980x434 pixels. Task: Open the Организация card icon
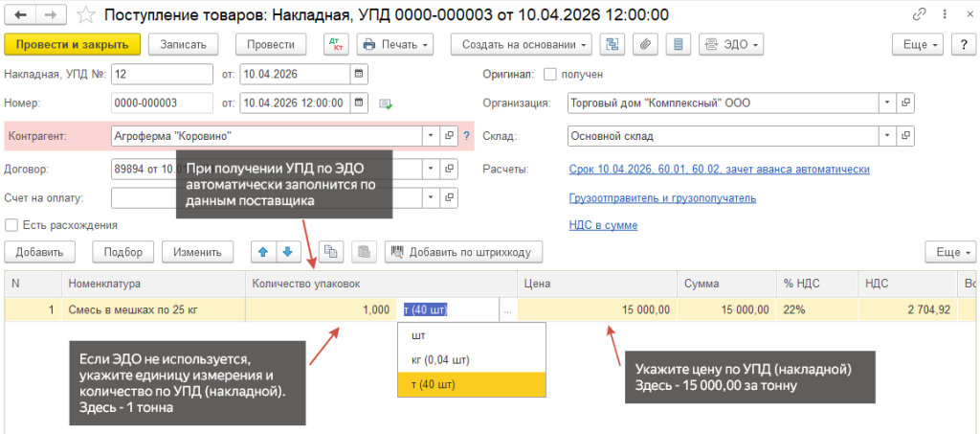click(905, 103)
